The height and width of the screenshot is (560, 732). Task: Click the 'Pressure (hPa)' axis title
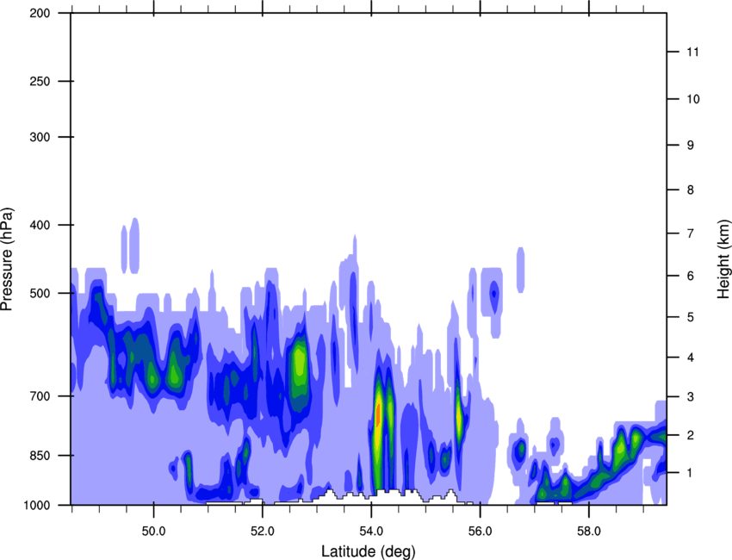pos(7,258)
